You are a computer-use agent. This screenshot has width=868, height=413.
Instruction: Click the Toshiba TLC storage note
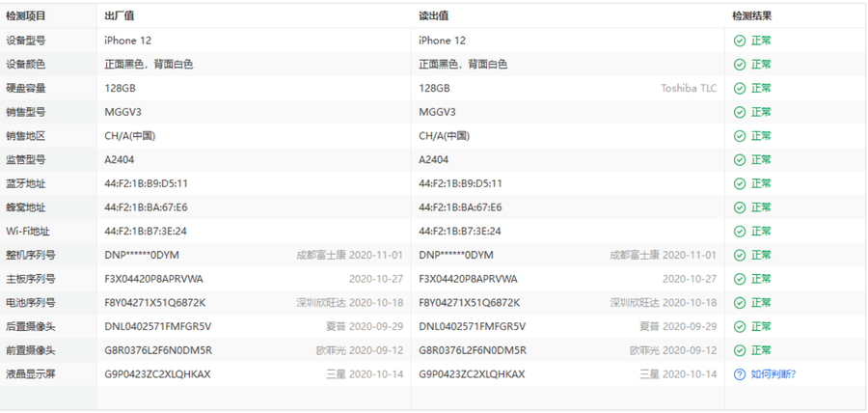coord(689,88)
